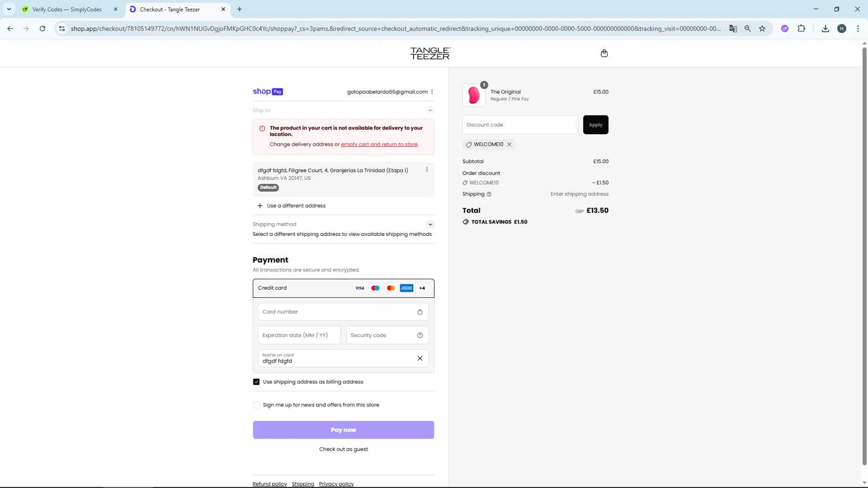The height and width of the screenshot is (488, 868).
Task: Click the browser back arrow
Action: pyautogui.click(x=10, y=28)
